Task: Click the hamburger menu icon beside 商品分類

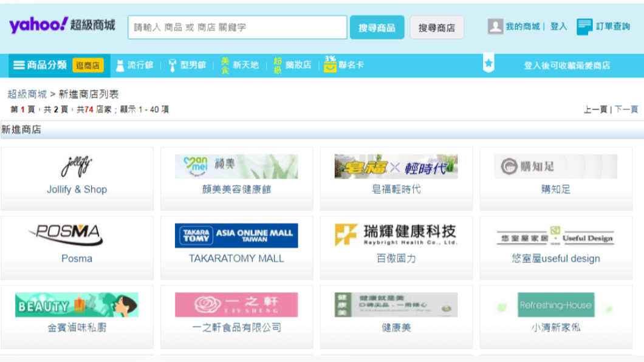Action: tap(19, 65)
